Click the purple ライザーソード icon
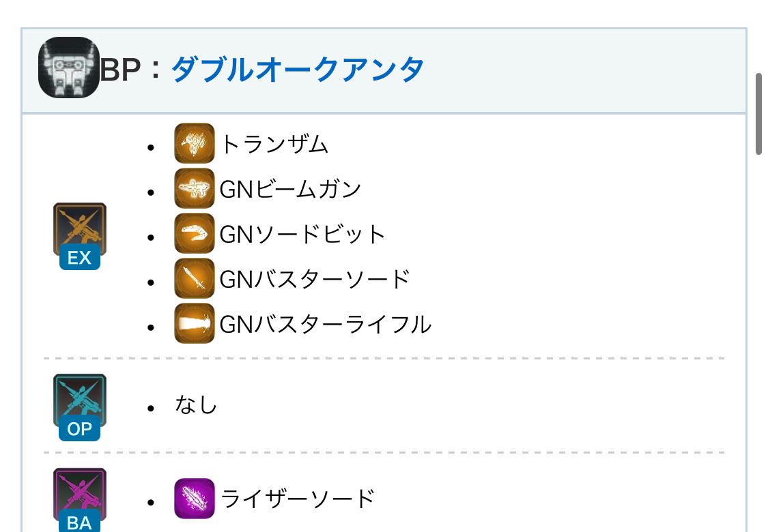Screen dimensions: 768x532 [195, 498]
